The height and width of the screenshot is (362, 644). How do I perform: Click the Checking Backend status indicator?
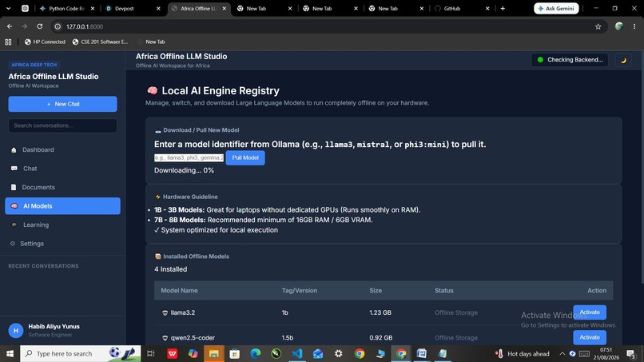[570, 60]
